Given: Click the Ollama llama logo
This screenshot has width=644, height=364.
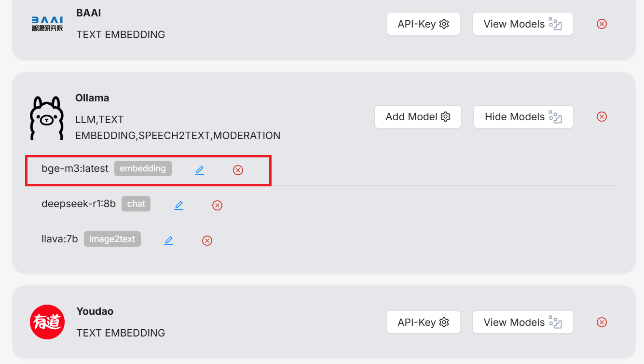Looking at the screenshot, I should coord(47,118).
